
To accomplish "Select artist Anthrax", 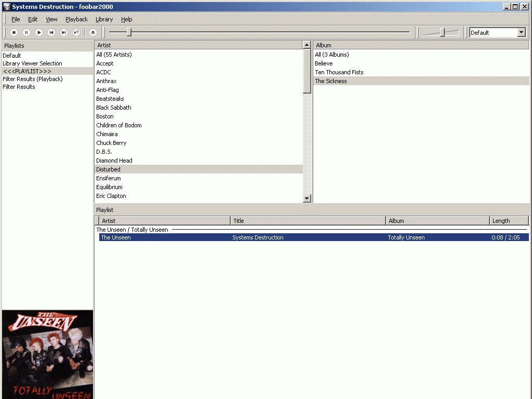I will coord(198,81).
